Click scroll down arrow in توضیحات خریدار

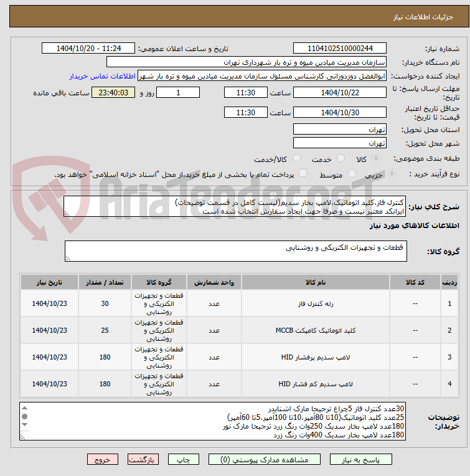click(x=25, y=424)
